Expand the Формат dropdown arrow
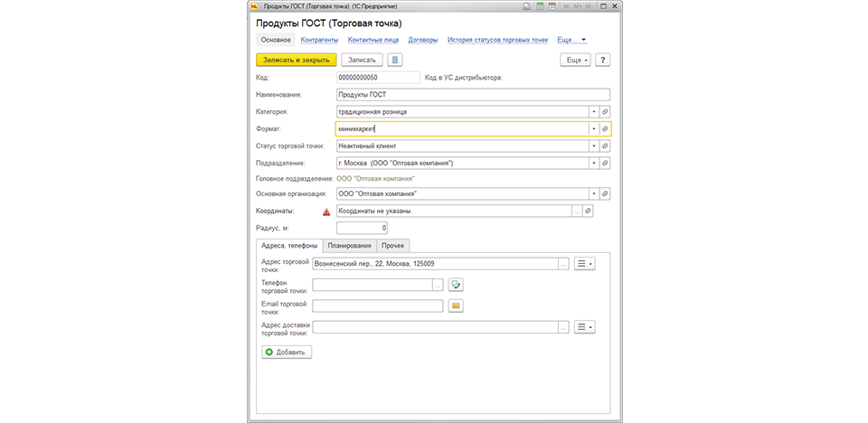This screenshot has height=423, width=868. (594, 129)
